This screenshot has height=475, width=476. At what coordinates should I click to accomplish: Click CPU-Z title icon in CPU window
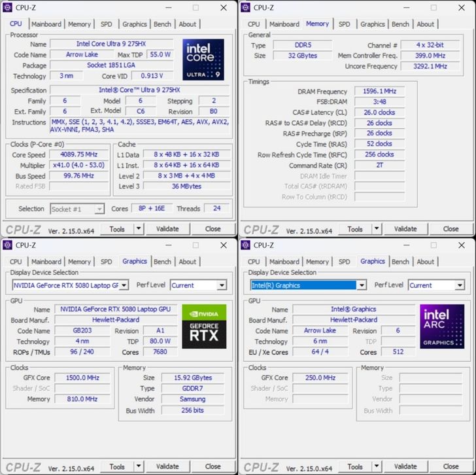tap(8, 8)
